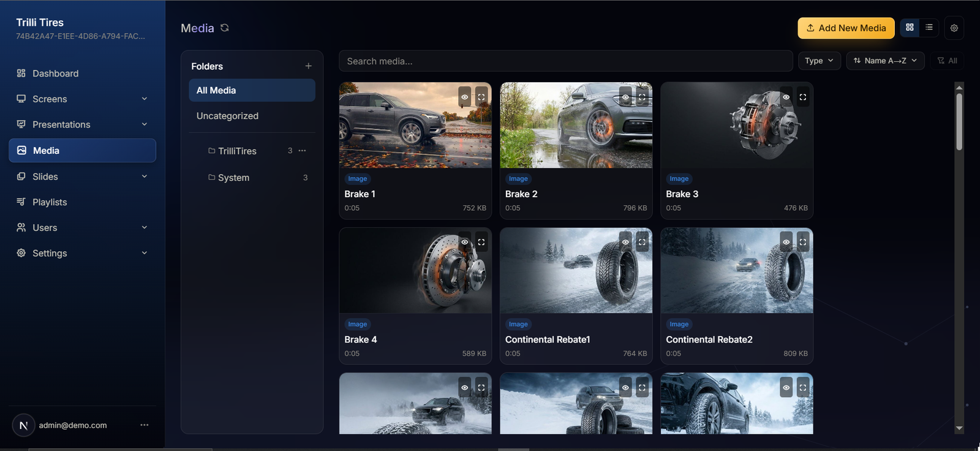Image resolution: width=980 pixels, height=451 pixels.
Task: Open Continental Rebate2 in fullscreen
Action: (x=803, y=242)
